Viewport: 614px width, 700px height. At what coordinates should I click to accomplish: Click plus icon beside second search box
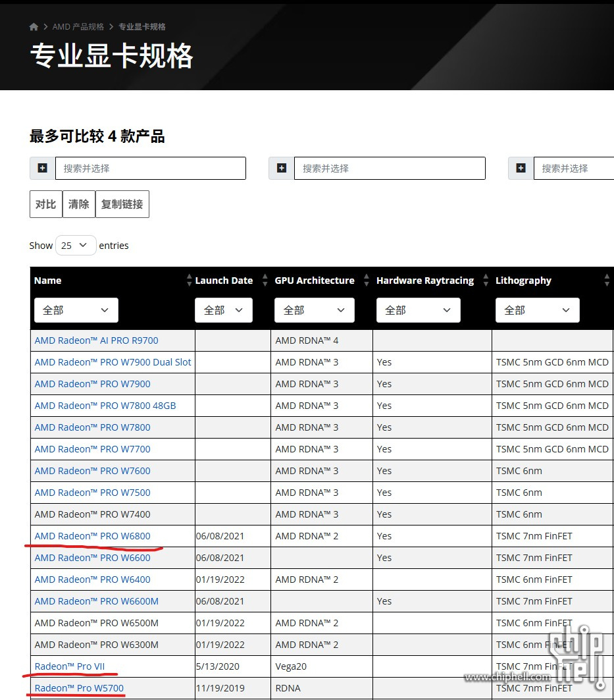(282, 169)
